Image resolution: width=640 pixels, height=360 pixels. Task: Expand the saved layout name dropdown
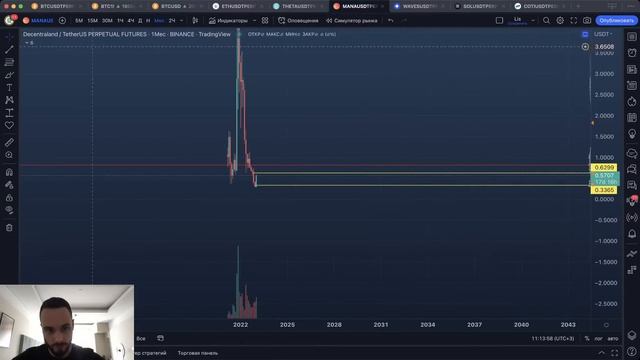533,20
